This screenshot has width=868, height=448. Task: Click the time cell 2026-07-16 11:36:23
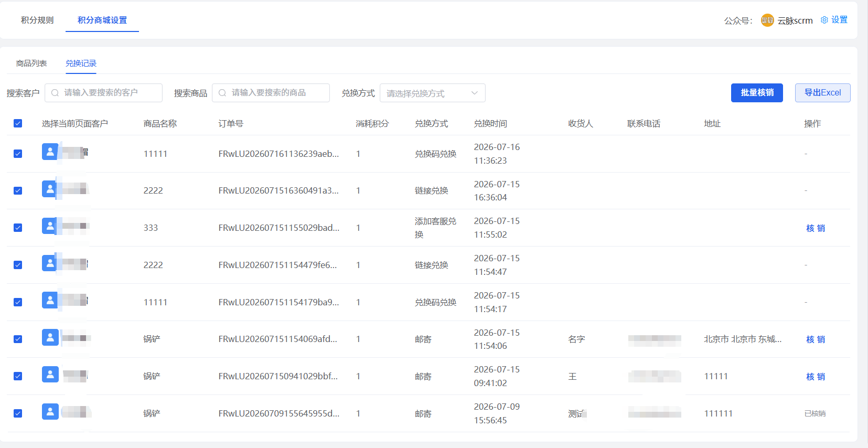497,154
